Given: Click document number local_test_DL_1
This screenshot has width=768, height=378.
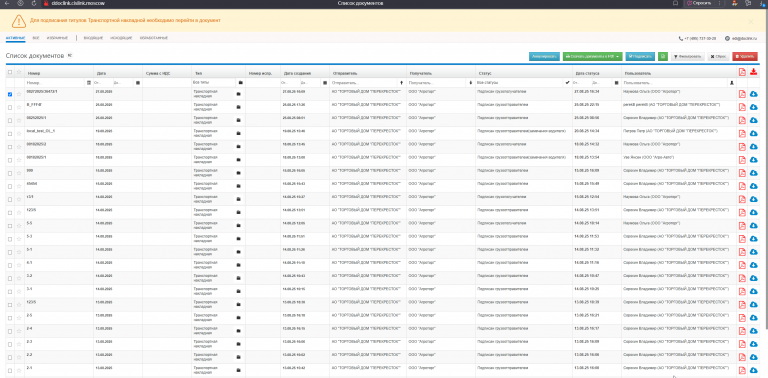Looking at the screenshot, I should click(41, 131).
